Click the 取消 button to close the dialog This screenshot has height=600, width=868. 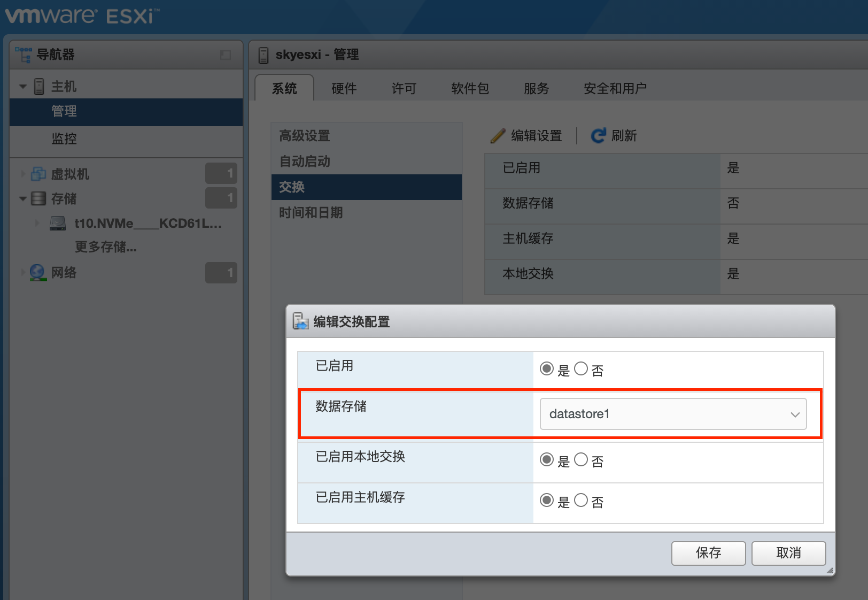pyautogui.click(x=788, y=553)
